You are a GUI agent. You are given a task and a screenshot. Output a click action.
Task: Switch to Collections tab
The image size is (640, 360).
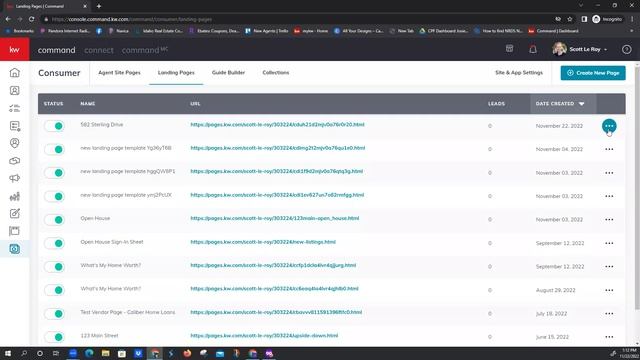[276, 73]
